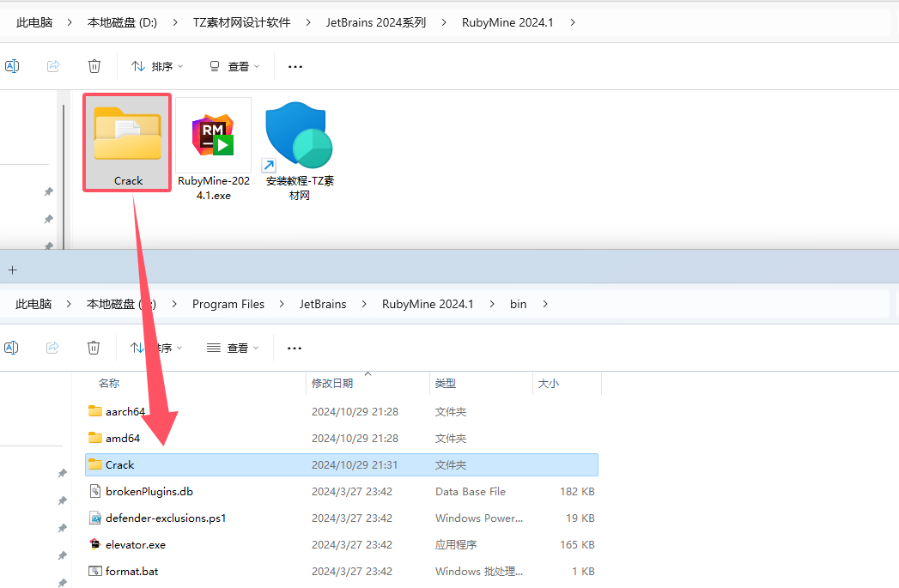Select the elevator.exe file name
Viewport: 899px width, 588px height.
(x=136, y=544)
